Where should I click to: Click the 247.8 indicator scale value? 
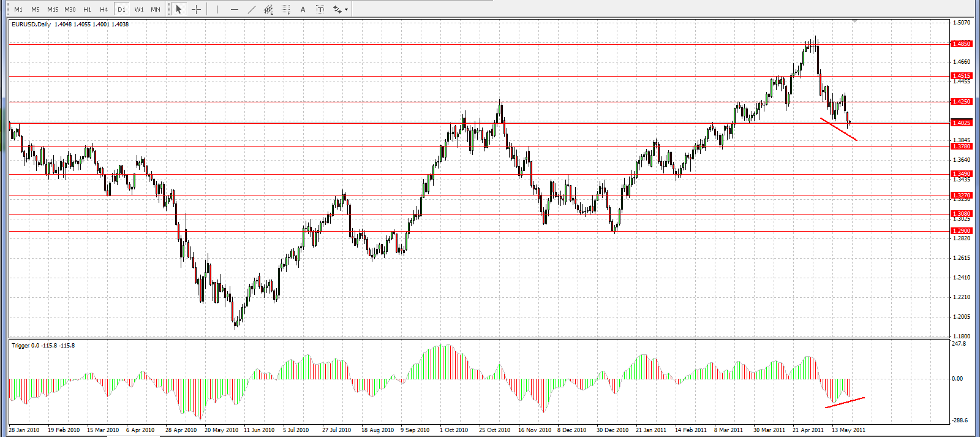959,344
